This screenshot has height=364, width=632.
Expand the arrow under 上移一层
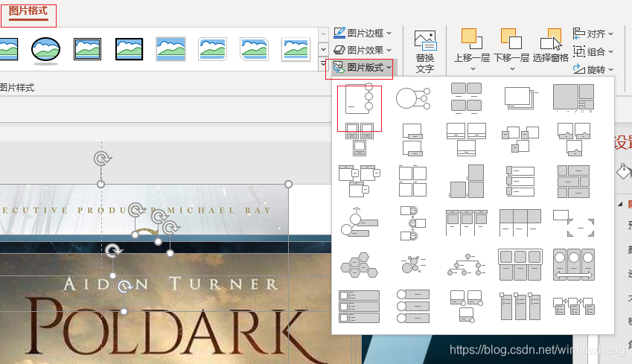pyautogui.click(x=473, y=69)
